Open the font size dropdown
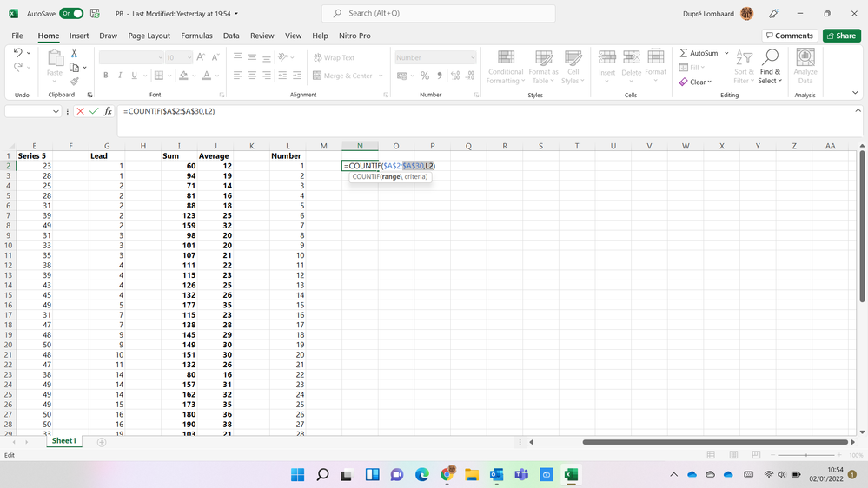The image size is (868, 488). pyautogui.click(x=189, y=57)
